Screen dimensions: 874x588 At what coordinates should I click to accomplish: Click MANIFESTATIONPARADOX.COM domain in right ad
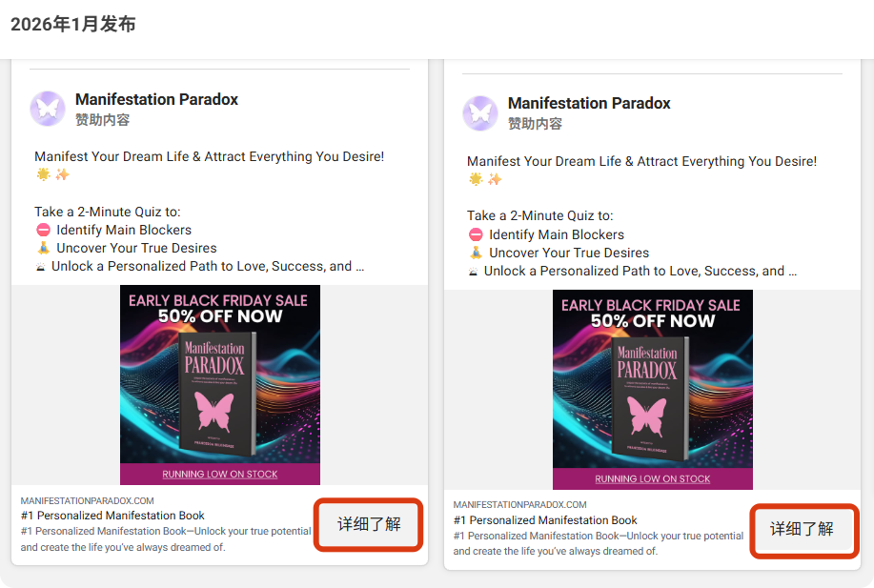(520, 504)
